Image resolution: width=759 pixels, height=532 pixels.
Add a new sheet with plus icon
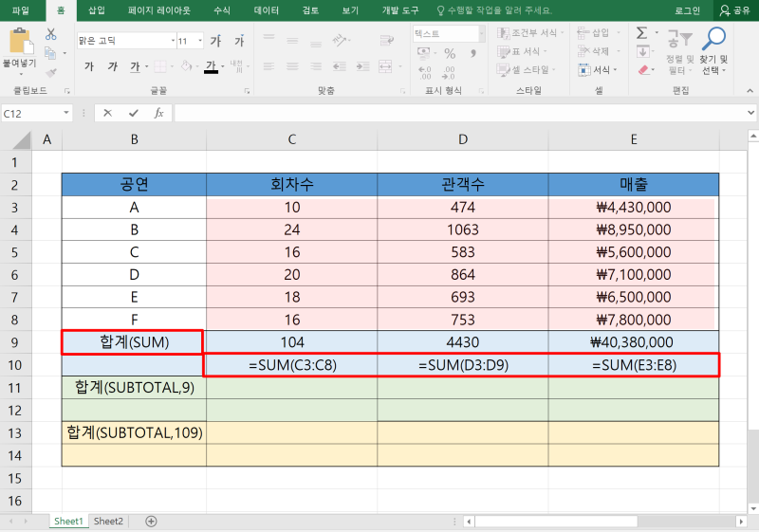click(x=151, y=521)
